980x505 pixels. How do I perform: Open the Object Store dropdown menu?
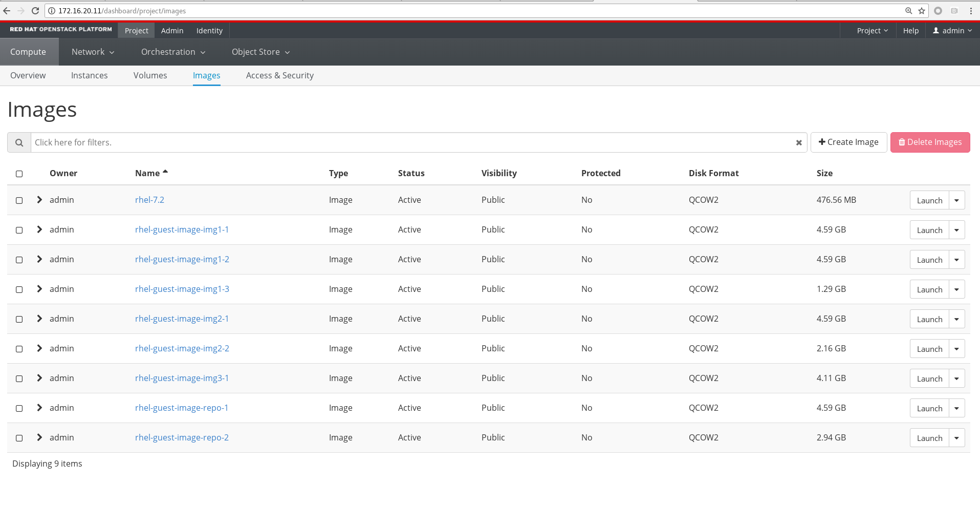[x=260, y=52]
